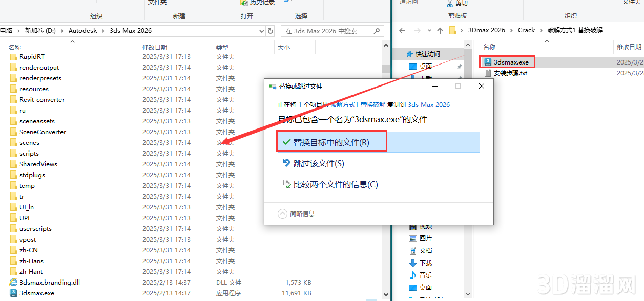Choose 跳过该文件(S) in the dialog
Screen dimensions: 644x301
pyautogui.click(x=378, y=163)
